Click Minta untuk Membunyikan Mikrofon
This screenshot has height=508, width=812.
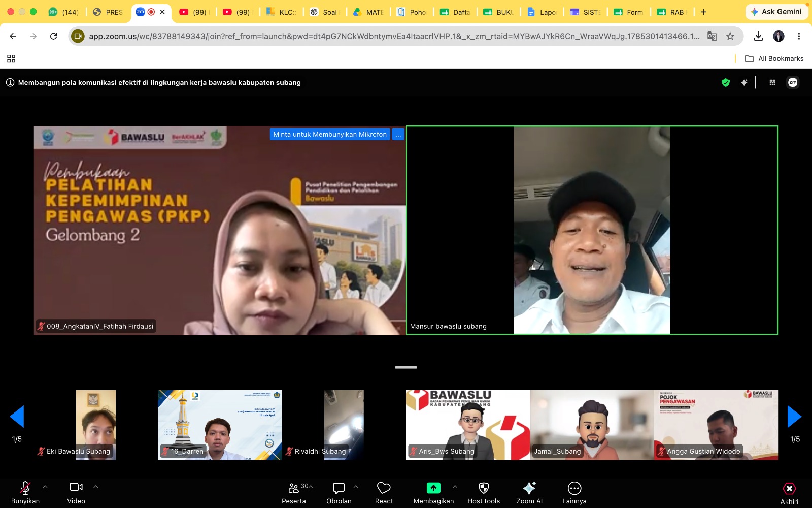coord(330,134)
